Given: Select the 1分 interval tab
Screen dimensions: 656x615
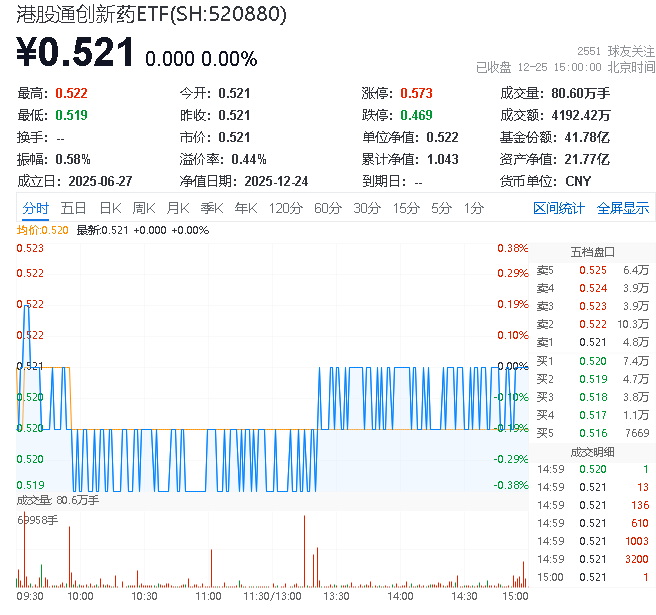Looking at the screenshot, I should coord(474,208).
